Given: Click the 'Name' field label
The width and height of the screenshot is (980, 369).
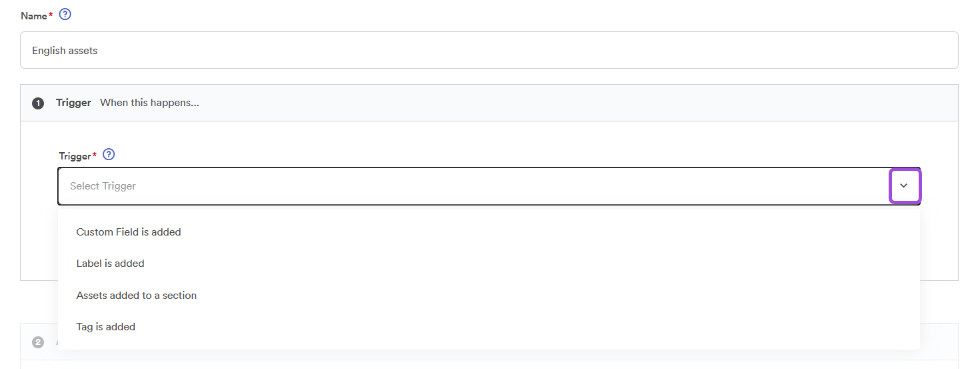Looking at the screenshot, I should click(x=34, y=15).
